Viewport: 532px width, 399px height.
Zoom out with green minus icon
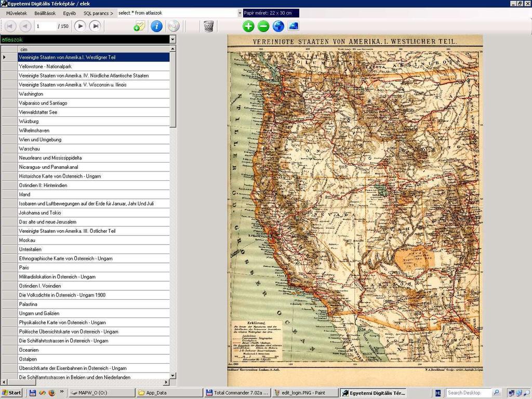(263, 26)
